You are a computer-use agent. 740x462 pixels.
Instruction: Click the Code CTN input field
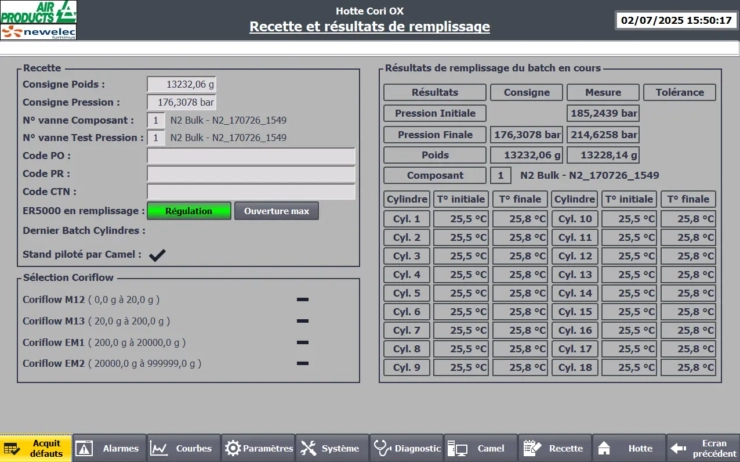(x=251, y=192)
